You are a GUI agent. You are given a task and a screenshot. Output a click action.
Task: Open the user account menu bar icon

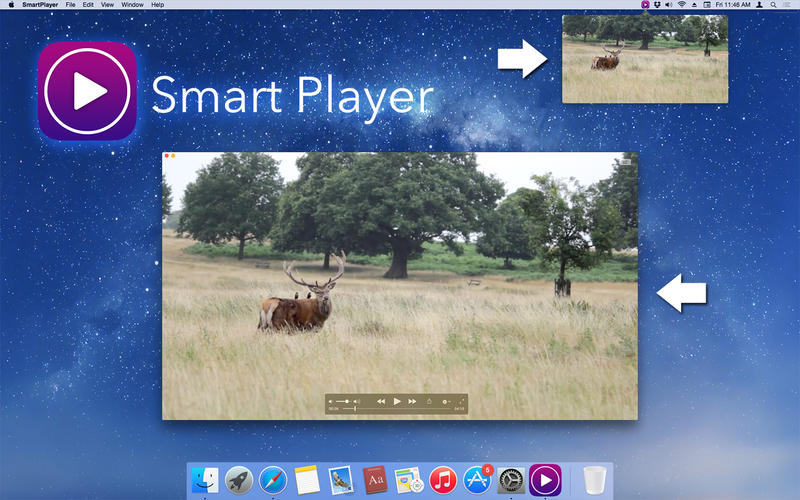[x=759, y=5]
